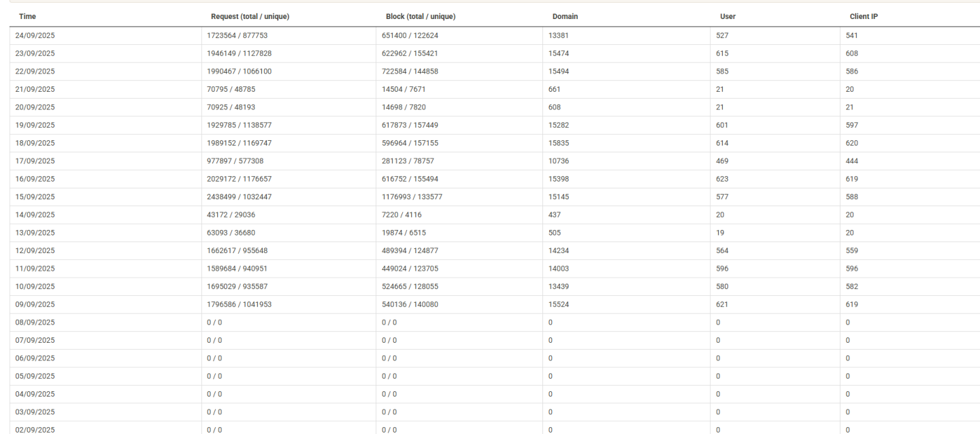Select the 13/09/2025 user count 19

click(720, 233)
